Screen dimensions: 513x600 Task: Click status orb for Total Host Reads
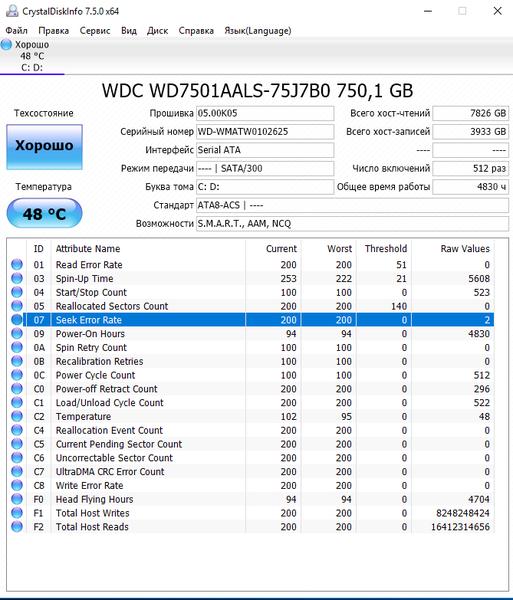point(17,526)
